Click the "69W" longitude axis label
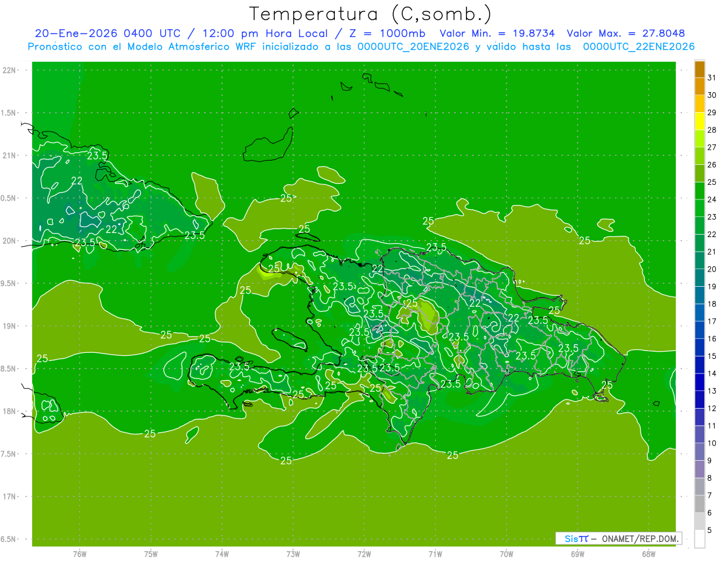This screenshot has height=562, width=728. pos(578,554)
